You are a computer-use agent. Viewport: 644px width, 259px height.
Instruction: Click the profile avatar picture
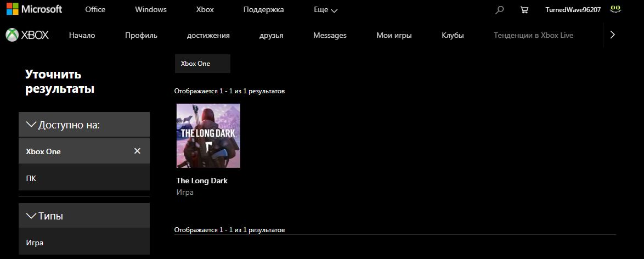tap(615, 9)
